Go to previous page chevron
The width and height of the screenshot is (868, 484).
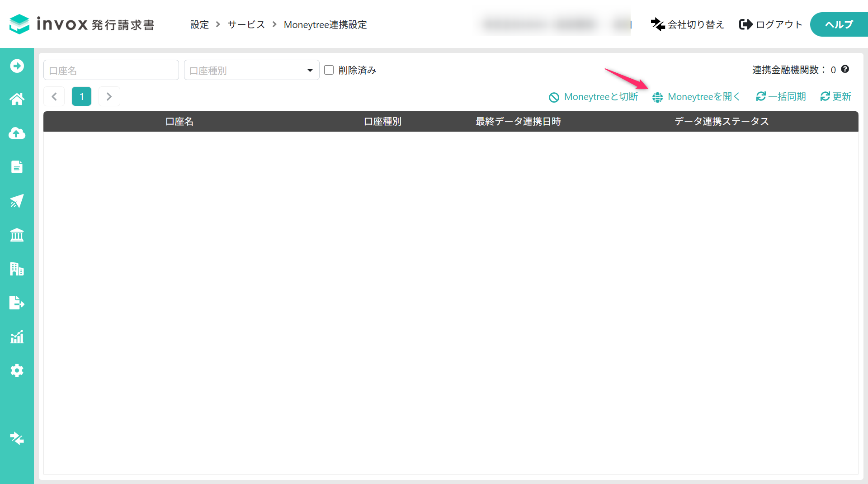(x=54, y=96)
